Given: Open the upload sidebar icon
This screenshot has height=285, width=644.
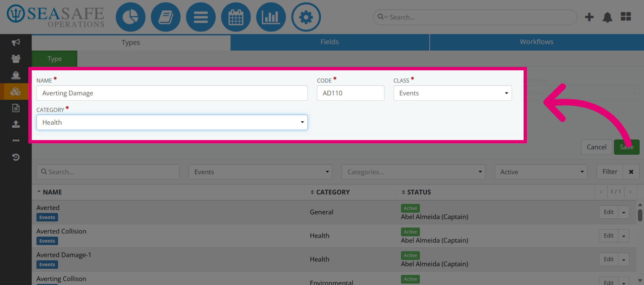Looking at the screenshot, I should coord(16,124).
